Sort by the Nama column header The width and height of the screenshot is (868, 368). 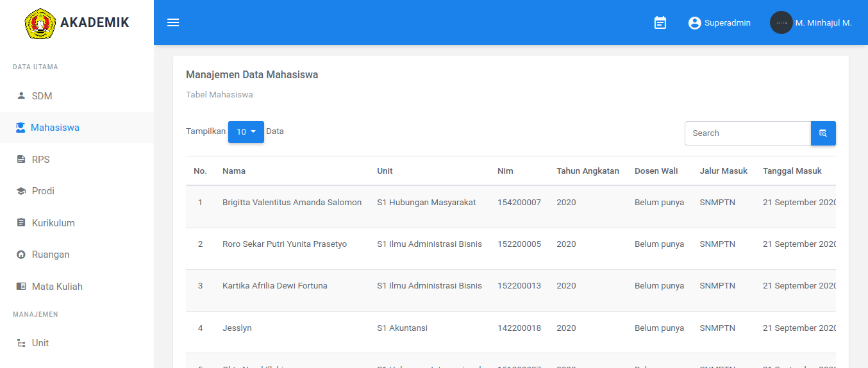click(234, 171)
